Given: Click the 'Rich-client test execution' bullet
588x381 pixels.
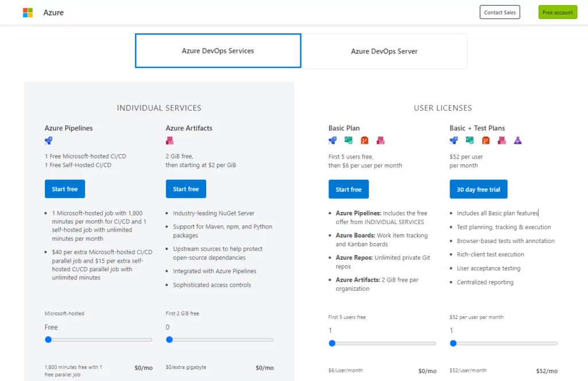Looking at the screenshot, I should click(x=490, y=254).
